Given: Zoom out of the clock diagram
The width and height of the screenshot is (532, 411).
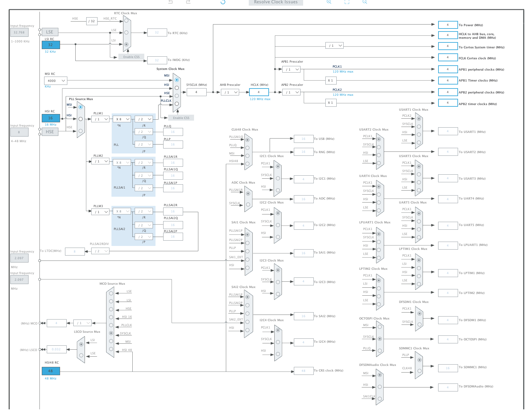Looking at the screenshot, I should tap(365, 2).
